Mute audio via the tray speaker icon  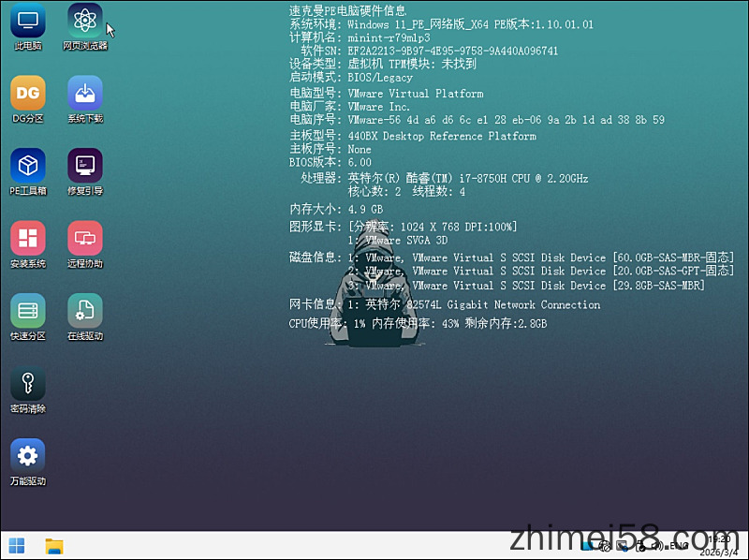(656, 546)
